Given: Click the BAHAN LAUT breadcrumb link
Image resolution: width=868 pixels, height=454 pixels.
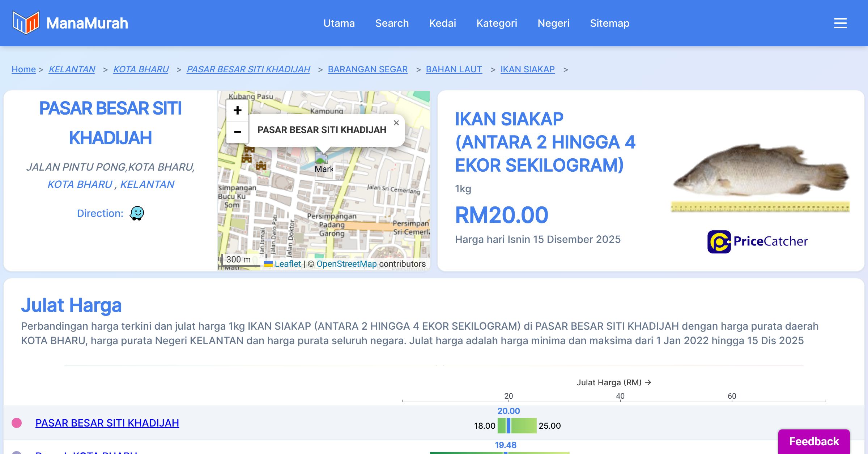Looking at the screenshot, I should (454, 69).
